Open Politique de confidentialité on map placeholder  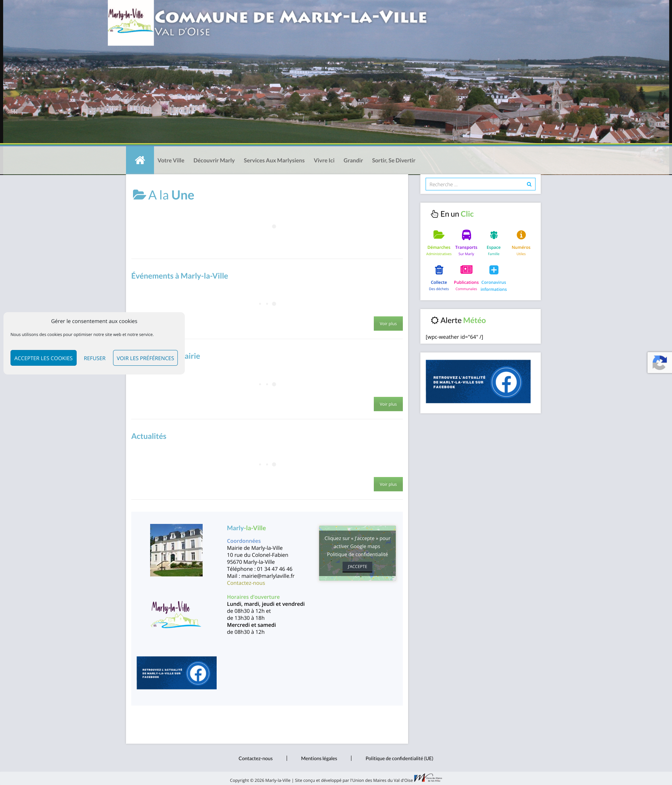click(x=357, y=554)
